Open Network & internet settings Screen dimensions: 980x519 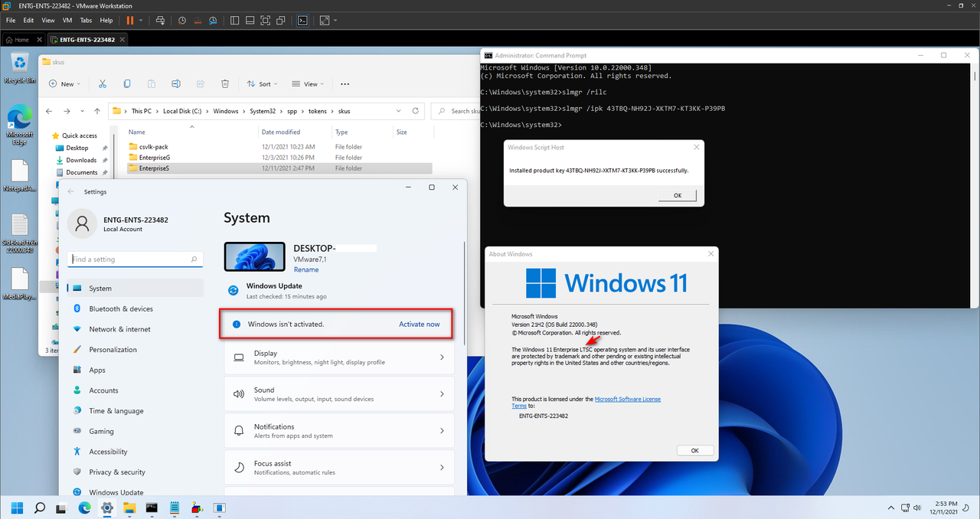point(136,329)
